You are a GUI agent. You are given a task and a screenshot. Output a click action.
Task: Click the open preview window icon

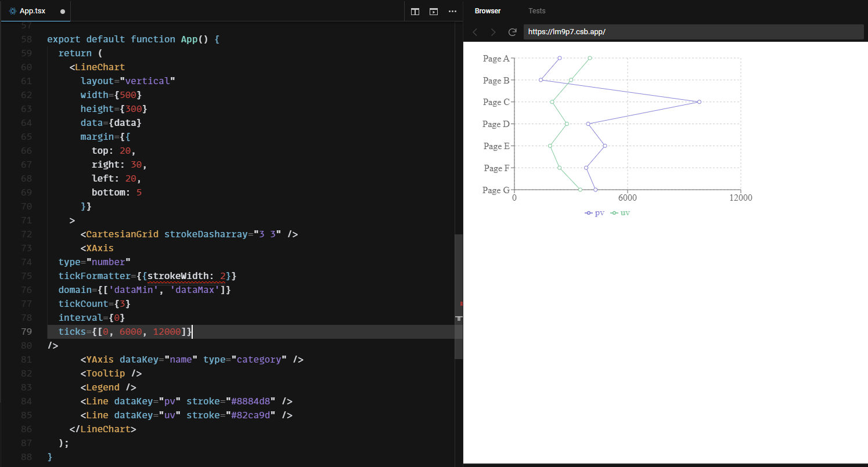click(433, 11)
